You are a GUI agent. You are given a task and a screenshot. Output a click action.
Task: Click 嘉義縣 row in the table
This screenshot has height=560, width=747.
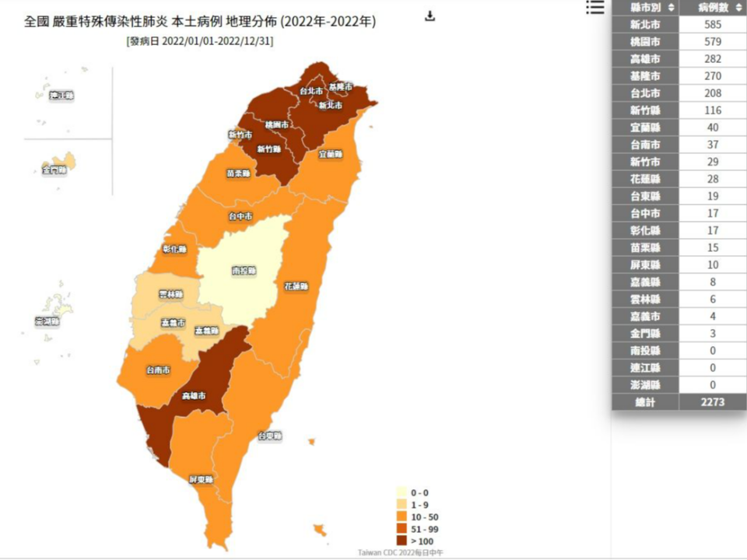pyautogui.click(x=679, y=282)
